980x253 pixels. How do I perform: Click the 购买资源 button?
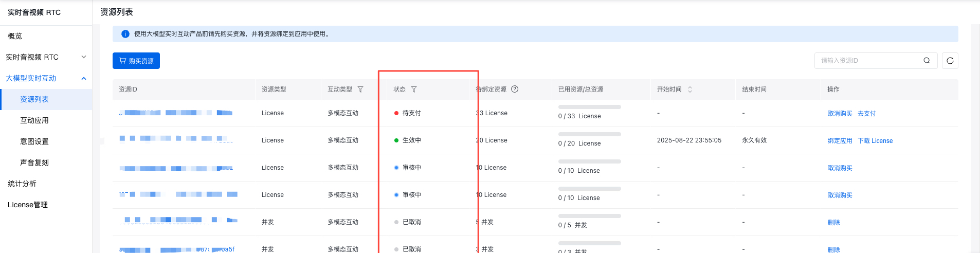point(136,61)
